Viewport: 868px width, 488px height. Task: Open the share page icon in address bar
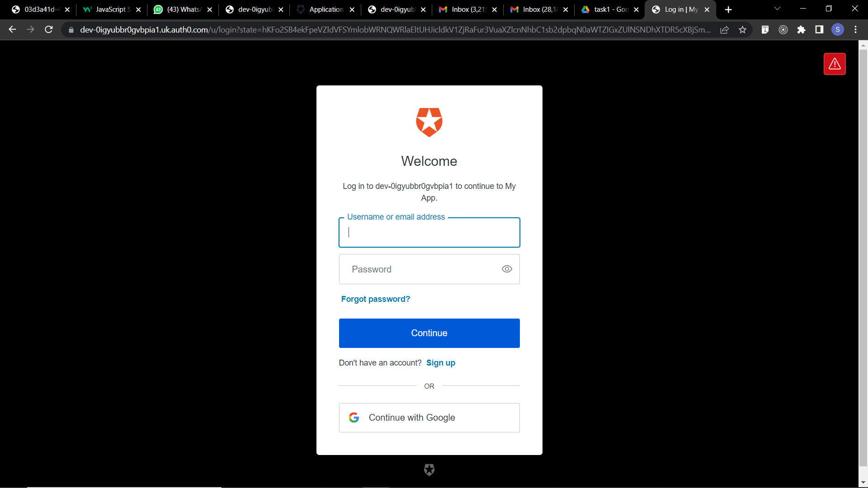coord(724,30)
